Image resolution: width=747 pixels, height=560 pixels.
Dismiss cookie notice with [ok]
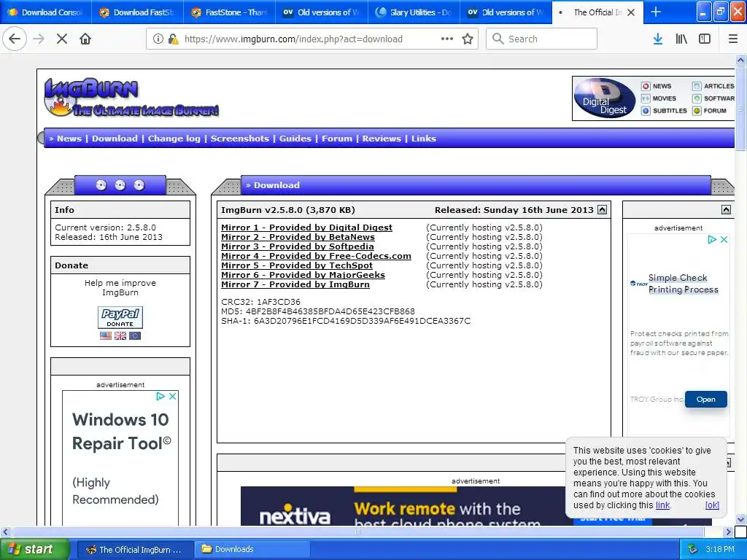click(712, 505)
